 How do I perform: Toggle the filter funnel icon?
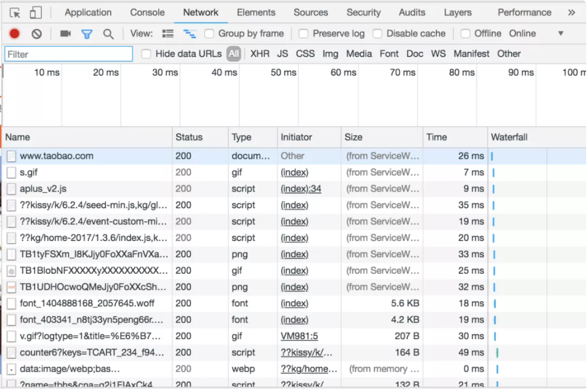click(87, 34)
